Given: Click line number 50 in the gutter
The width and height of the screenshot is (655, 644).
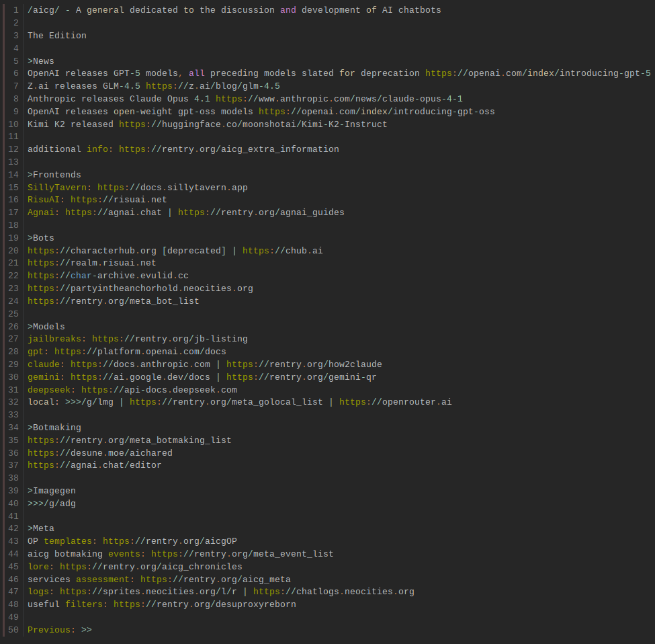Looking at the screenshot, I should (13, 630).
